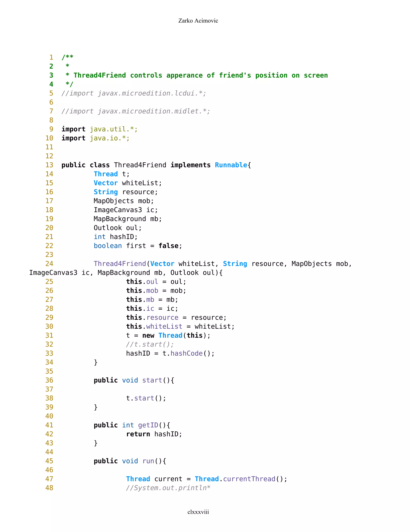
Task: Click line number 48
Action: (49, 488)
